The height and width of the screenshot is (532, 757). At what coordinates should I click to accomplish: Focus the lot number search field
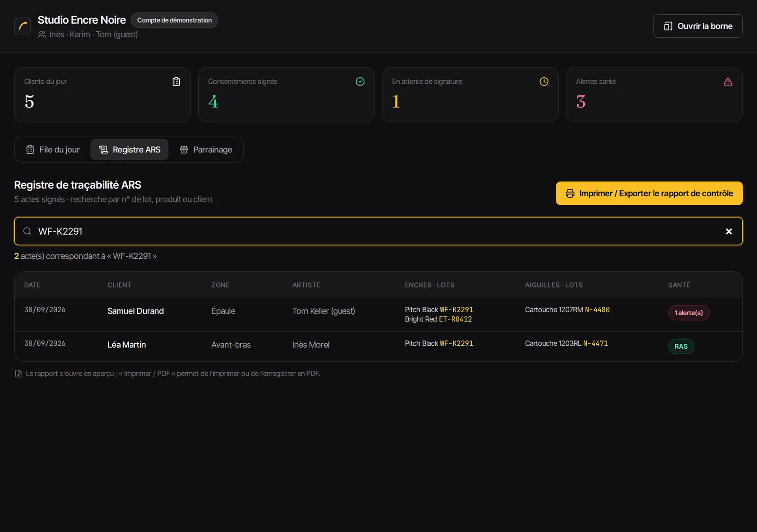[x=378, y=231]
